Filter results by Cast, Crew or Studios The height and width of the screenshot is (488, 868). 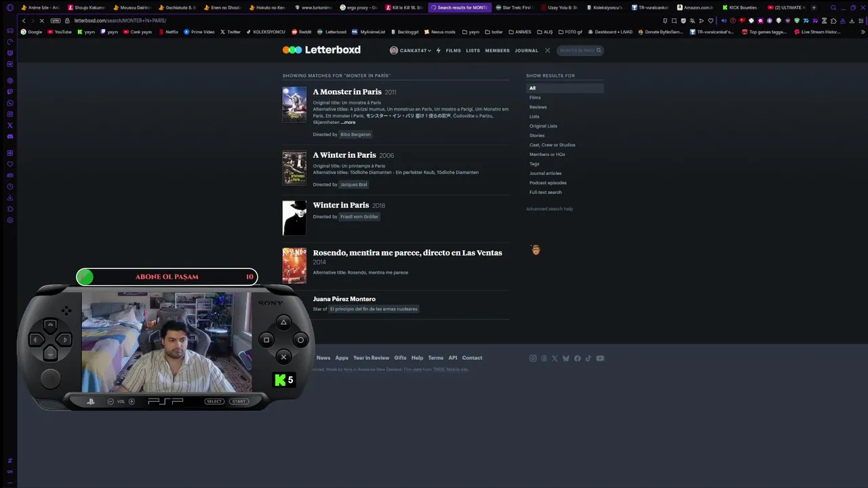point(552,145)
